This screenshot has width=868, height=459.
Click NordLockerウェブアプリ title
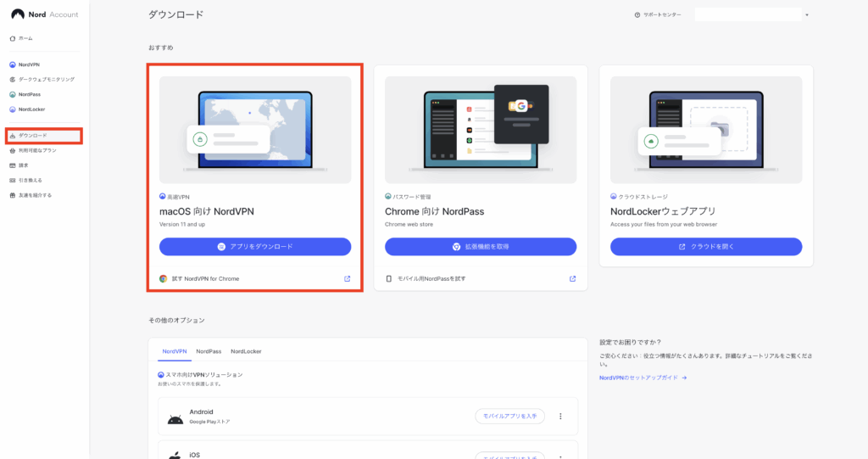[663, 211]
